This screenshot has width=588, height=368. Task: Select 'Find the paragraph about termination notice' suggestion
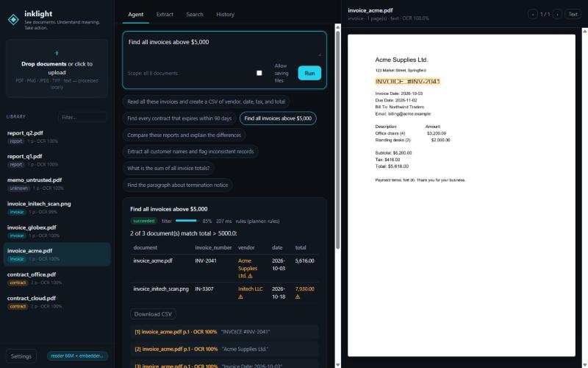(x=177, y=185)
